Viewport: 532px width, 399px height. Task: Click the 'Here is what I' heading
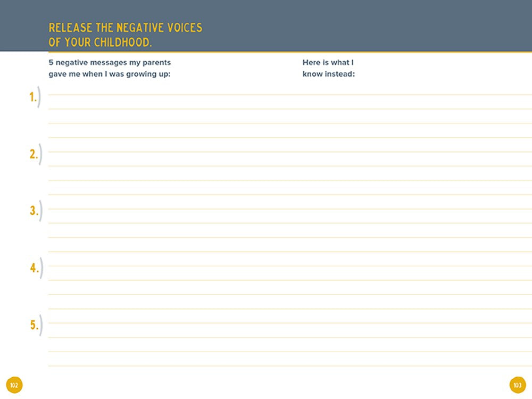point(328,63)
